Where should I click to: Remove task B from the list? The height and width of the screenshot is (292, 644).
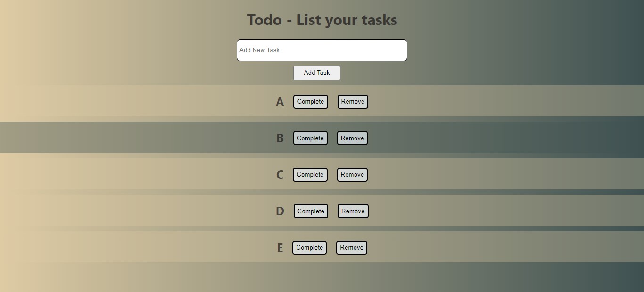click(352, 138)
